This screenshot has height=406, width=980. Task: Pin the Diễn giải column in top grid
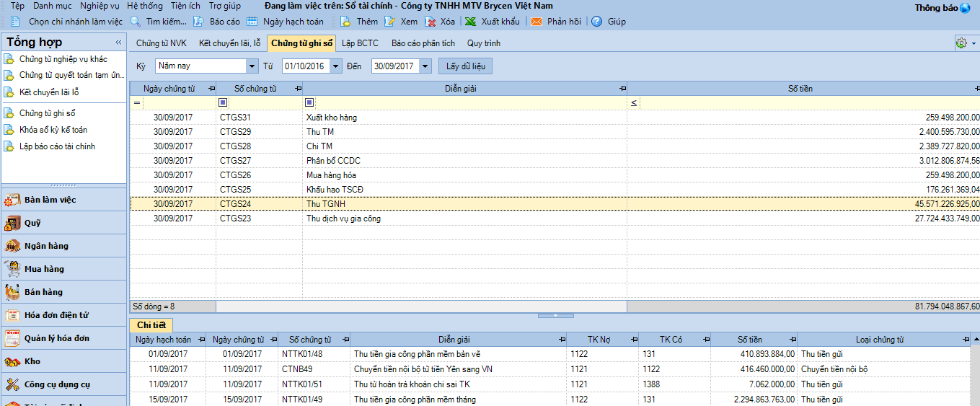622,89
